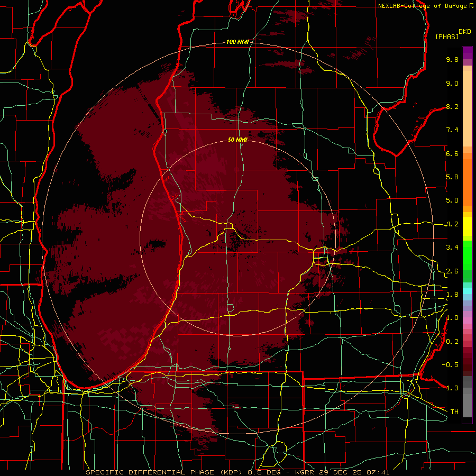476x476 pixels.
Task: Click the 5.8 scale value
Action: (452, 177)
